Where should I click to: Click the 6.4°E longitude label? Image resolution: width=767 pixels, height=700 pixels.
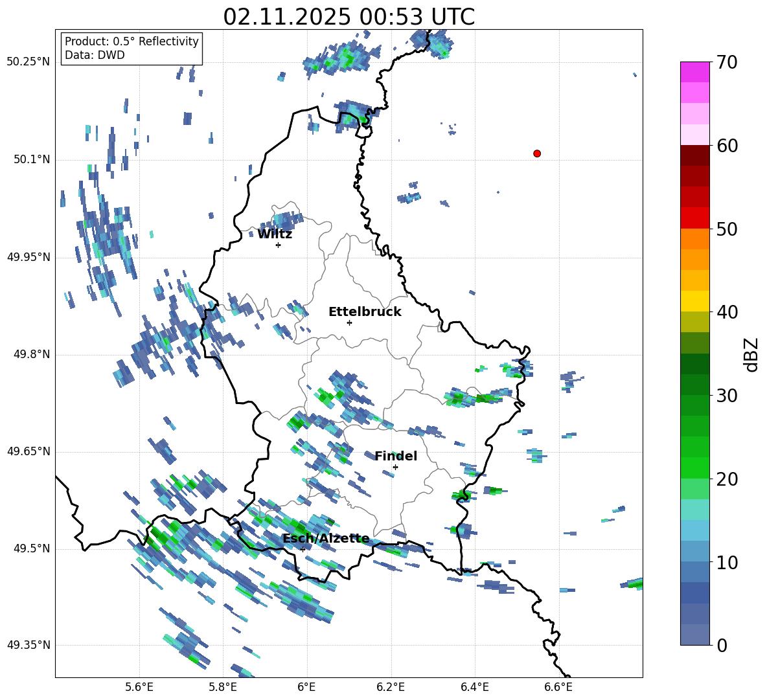474,687
